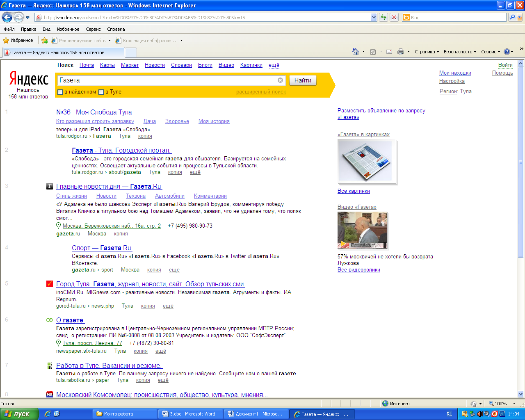
Task: Click the IE Help question mark icon
Action: 507,52
